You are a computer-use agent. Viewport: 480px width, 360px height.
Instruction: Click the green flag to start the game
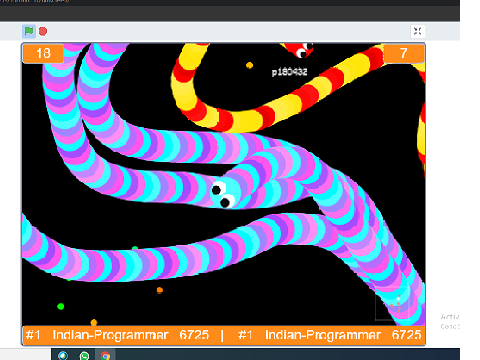pos(29,31)
